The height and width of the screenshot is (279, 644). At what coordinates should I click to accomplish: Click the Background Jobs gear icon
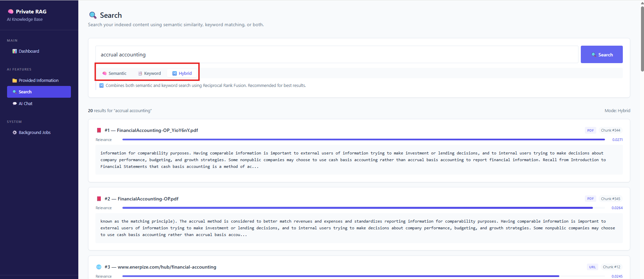[x=14, y=133]
